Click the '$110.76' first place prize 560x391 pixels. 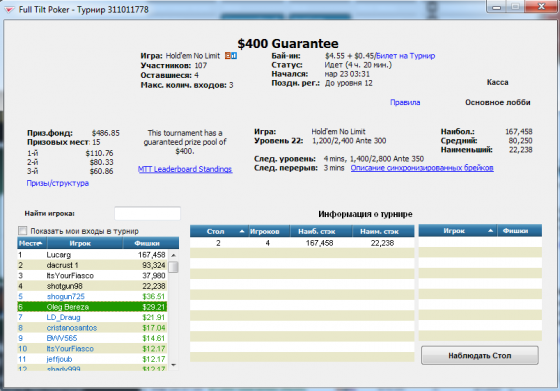[99, 153]
